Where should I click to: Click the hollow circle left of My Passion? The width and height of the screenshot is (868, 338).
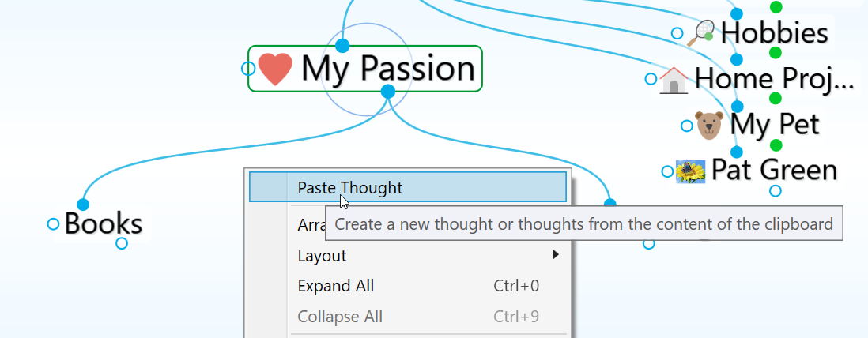(247, 69)
